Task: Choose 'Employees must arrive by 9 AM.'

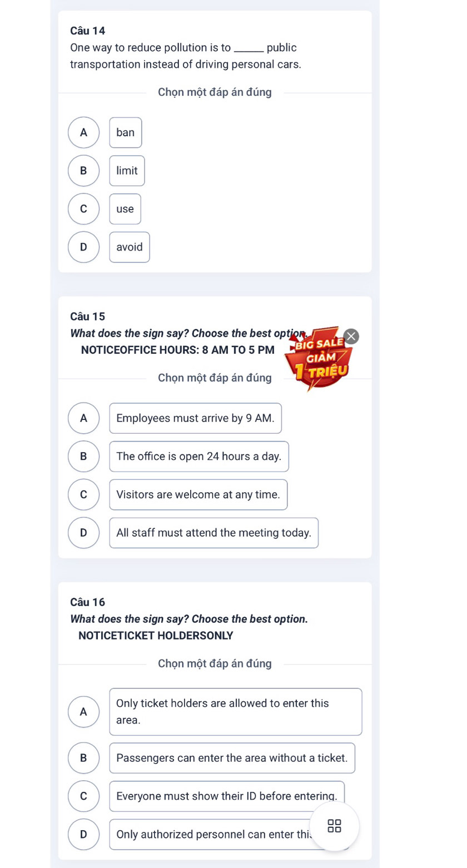Action: pyautogui.click(x=196, y=418)
